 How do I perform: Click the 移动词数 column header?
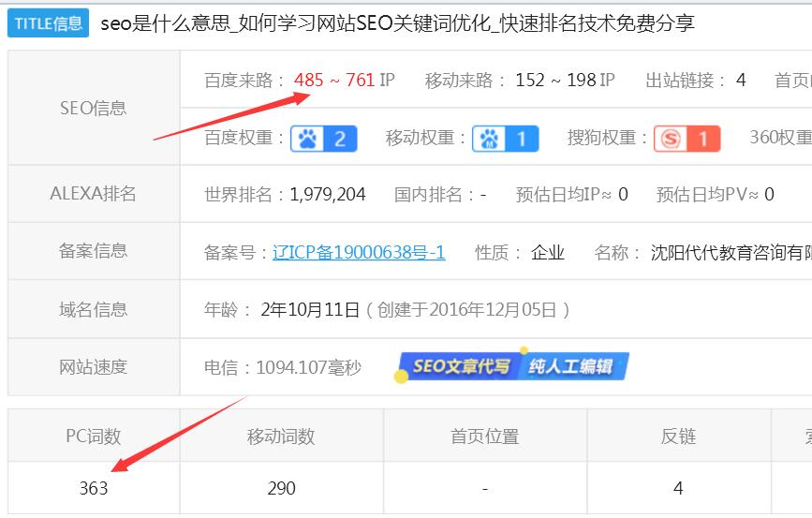click(281, 437)
